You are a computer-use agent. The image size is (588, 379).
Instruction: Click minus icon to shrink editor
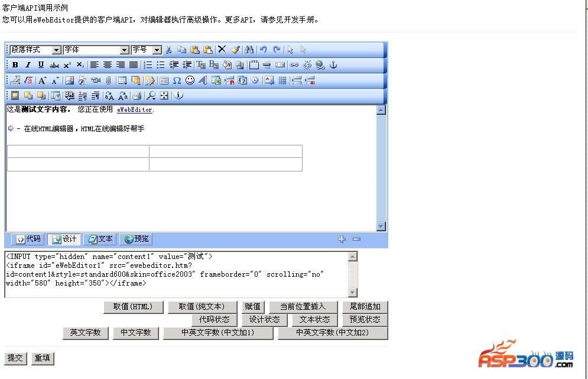click(x=356, y=239)
